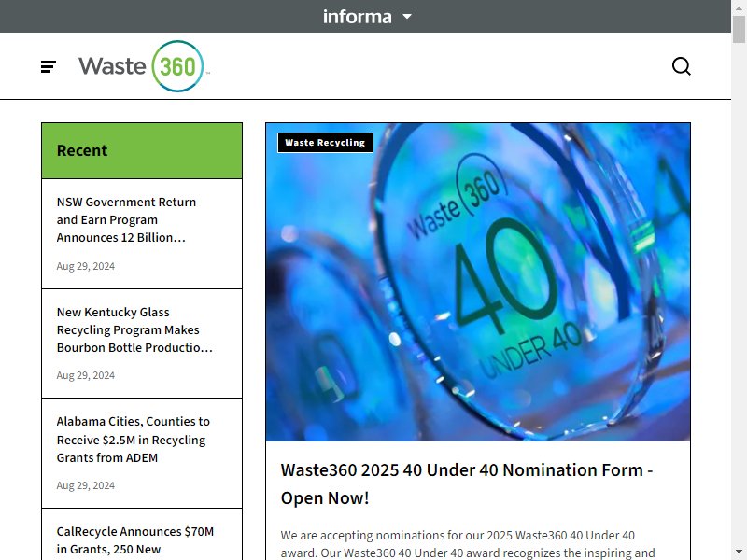Click the scrollbar up arrow
Screen dimensions: 747x560
[x=739, y=7]
